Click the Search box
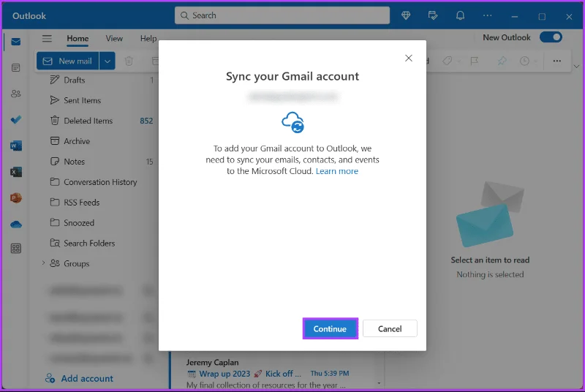 pyautogui.click(x=282, y=15)
